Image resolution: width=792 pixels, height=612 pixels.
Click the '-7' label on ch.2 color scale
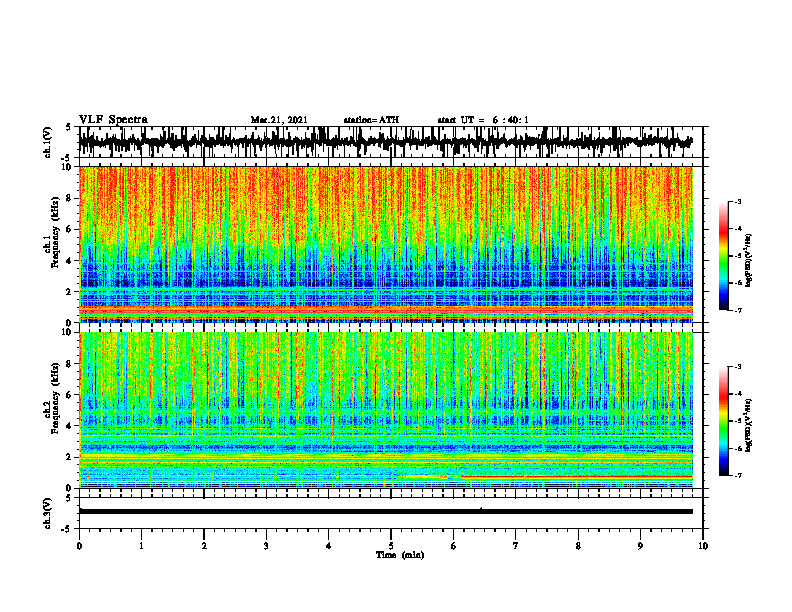point(737,475)
